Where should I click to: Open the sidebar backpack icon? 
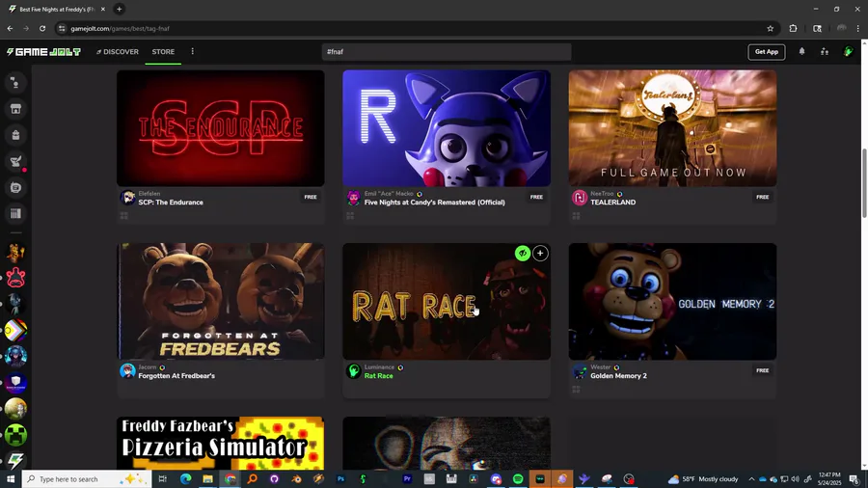click(x=15, y=135)
